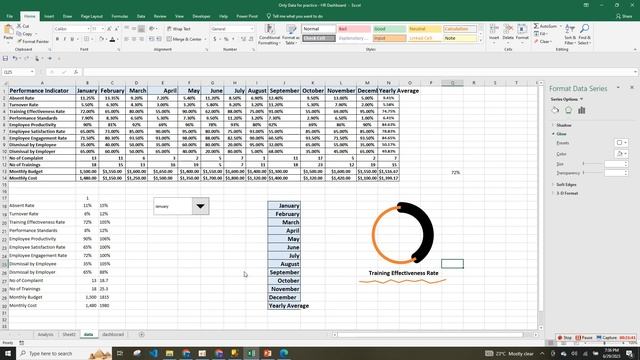Toggle Underline formatting
The height and width of the screenshot is (360, 640).
coord(72,39)
